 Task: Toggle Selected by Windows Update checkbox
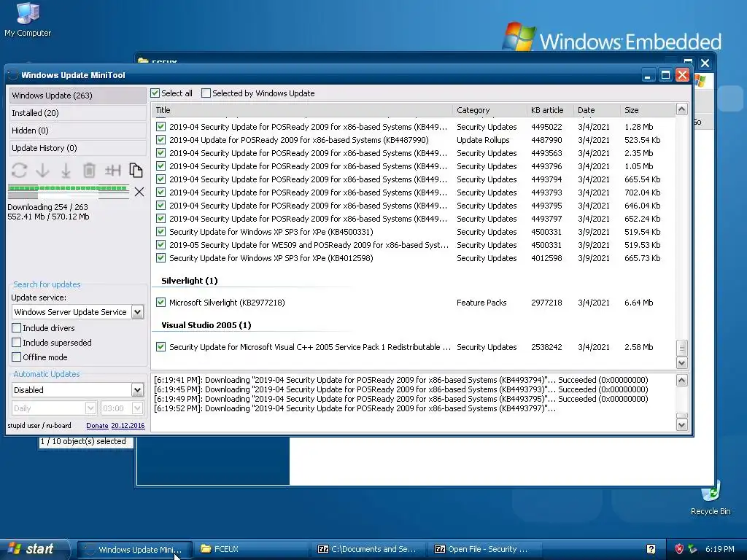coord(206,93)
